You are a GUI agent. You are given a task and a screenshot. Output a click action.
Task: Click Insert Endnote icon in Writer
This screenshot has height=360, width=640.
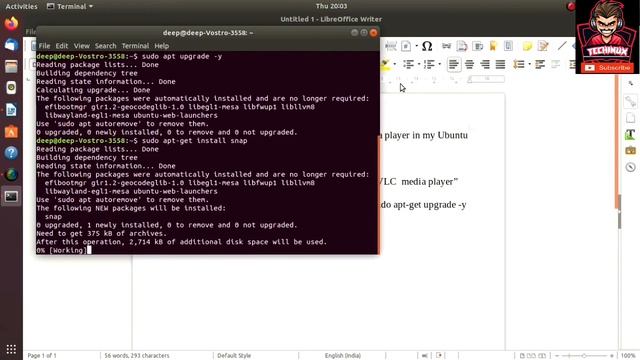pyautogui.click(x=478, y=46)
